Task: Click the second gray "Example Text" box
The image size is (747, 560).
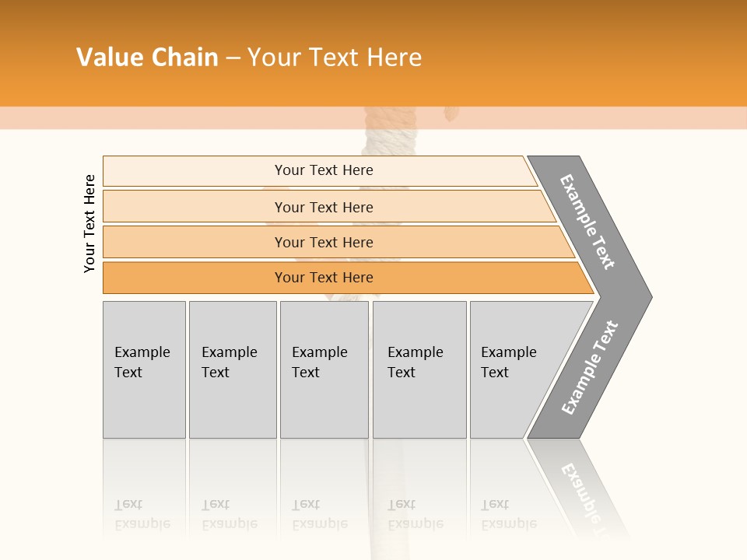Action: (232, 369)
